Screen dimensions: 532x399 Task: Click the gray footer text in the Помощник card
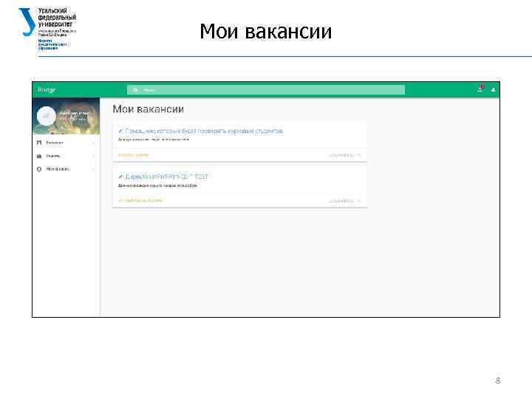click(x=341, y=155)
